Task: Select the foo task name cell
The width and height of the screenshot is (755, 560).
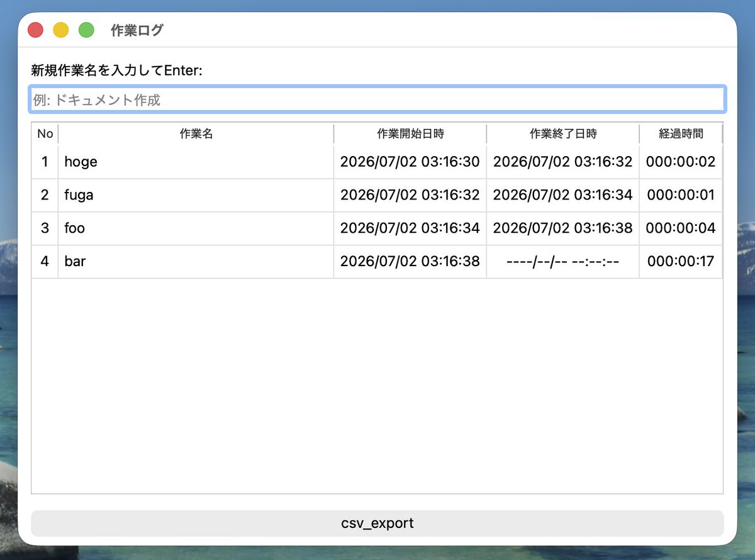Action: pos(196,228)
